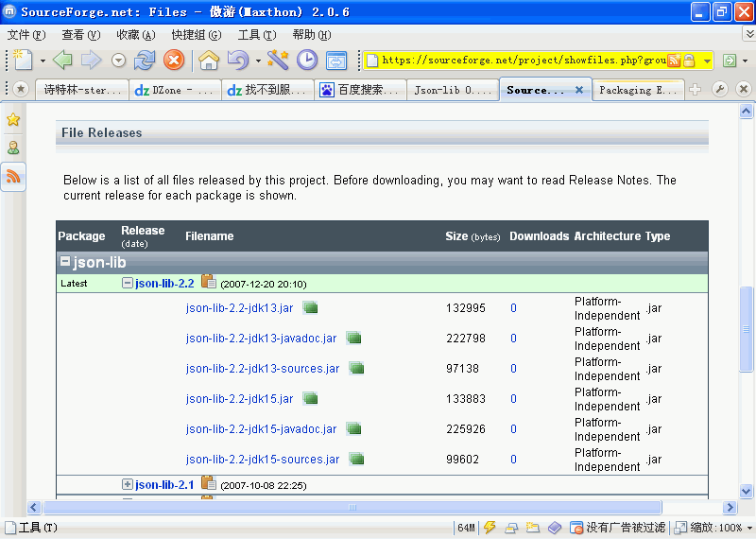
Task: Go back with the green left arrow
Action: point(62,61)
